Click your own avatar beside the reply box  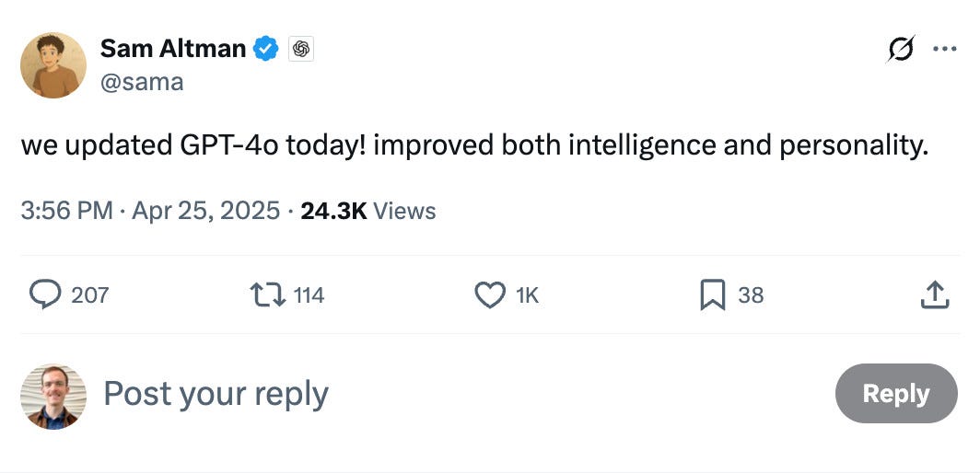tap(53, 397)
